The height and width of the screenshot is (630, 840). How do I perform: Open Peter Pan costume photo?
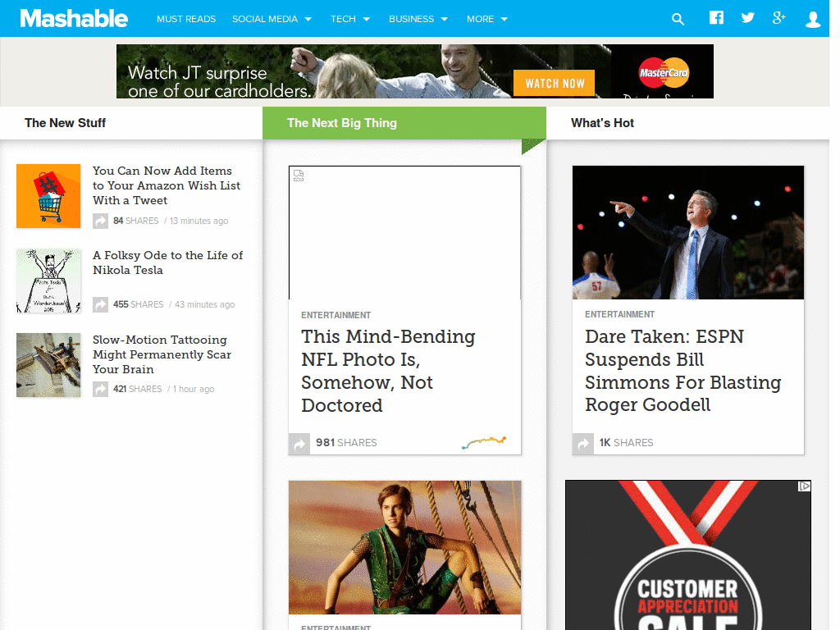click(x=404, y=547)
